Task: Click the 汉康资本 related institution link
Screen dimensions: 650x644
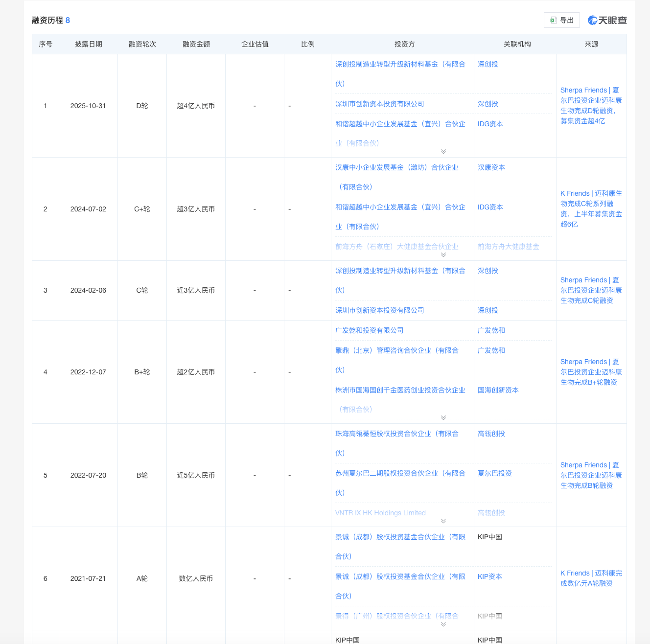Action: tap(491, 167)
